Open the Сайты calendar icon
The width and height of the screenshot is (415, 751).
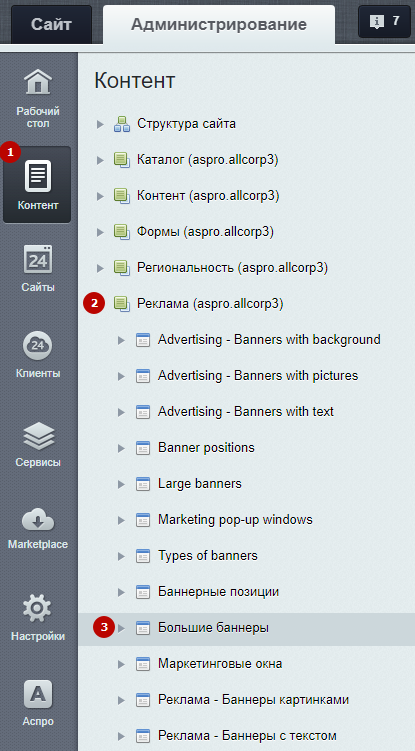point(37,259)
